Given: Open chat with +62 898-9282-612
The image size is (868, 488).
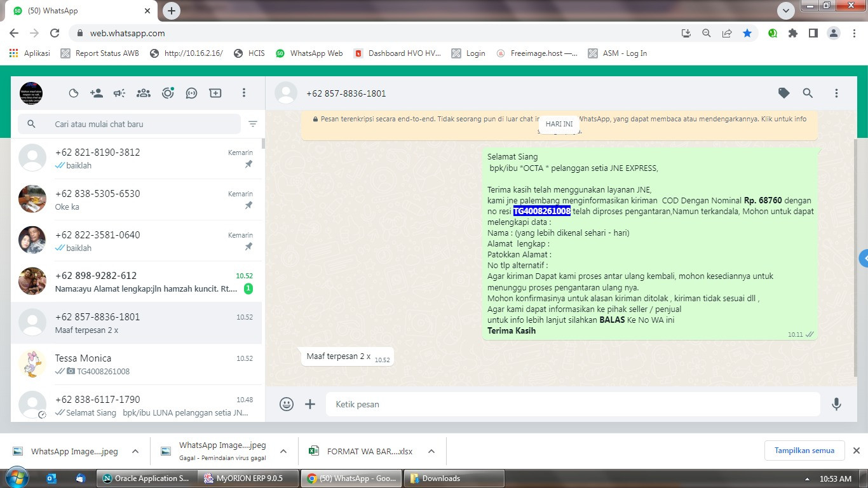Looking at the screenshot, I should point(137,281).
